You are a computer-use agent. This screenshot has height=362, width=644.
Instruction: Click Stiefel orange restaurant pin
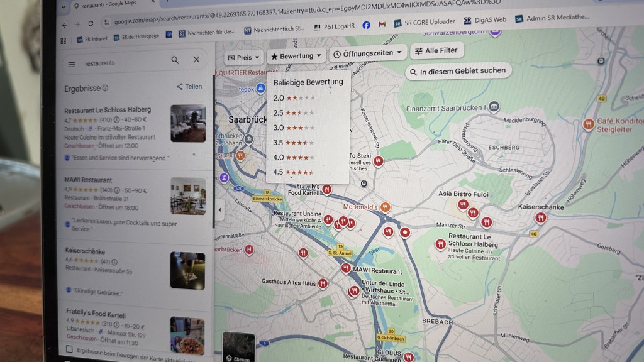241,156
